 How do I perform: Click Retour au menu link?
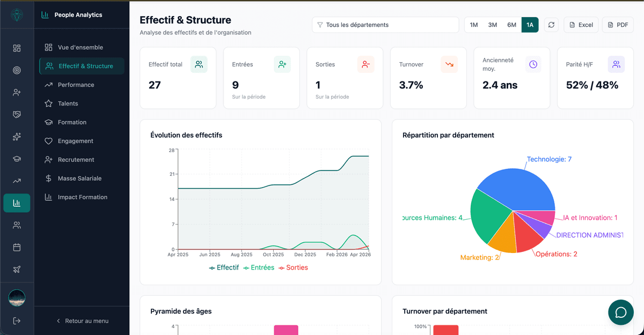pos(82,321)
